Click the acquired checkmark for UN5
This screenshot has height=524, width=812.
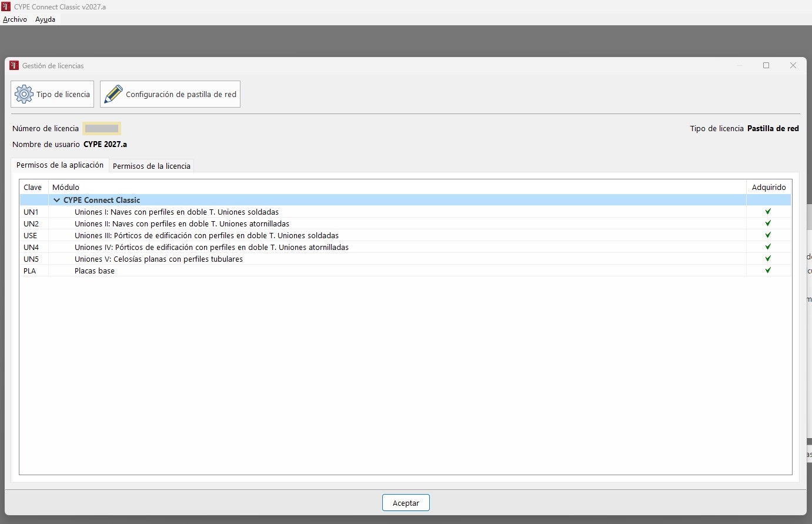pyautogui.click(x=768, y=258)
